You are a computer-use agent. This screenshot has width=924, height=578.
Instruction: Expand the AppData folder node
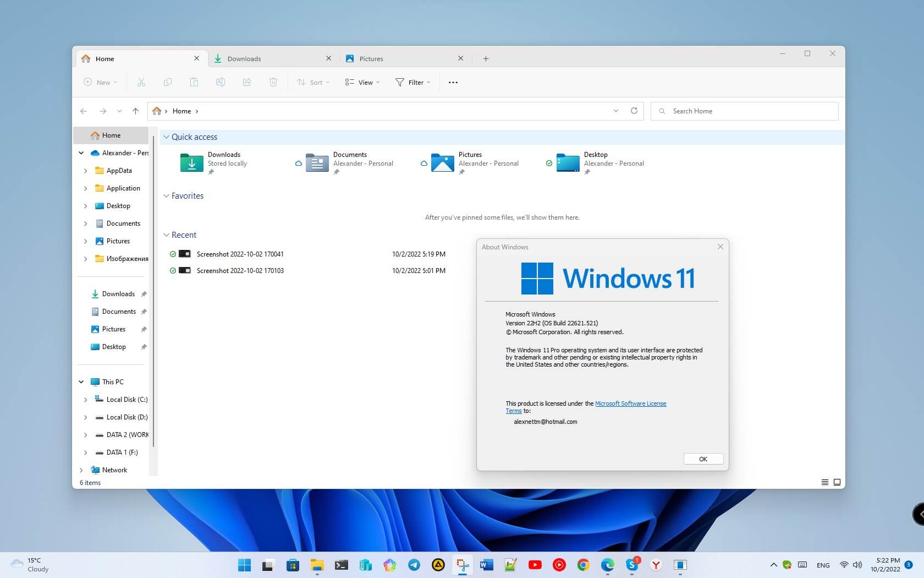coord(85,171)
